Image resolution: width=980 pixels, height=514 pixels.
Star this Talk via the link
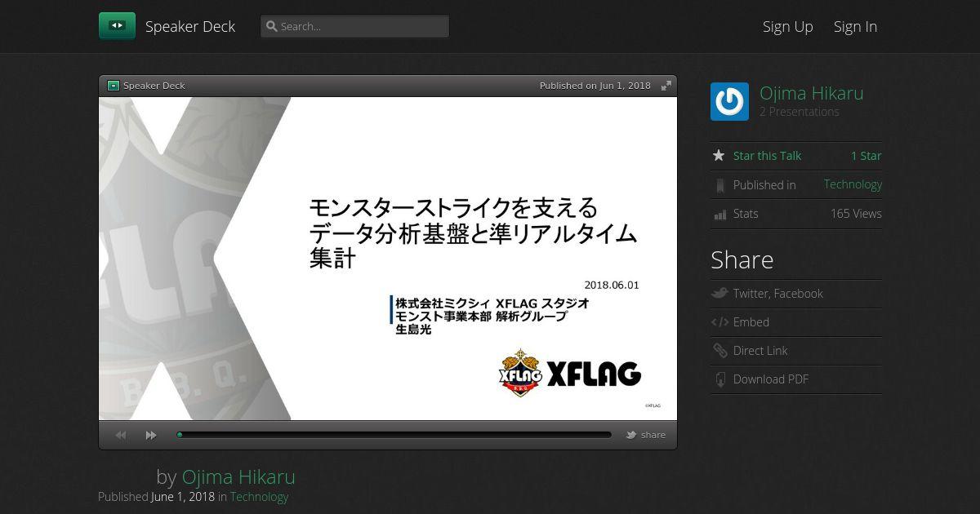click(x=767, y=156)
